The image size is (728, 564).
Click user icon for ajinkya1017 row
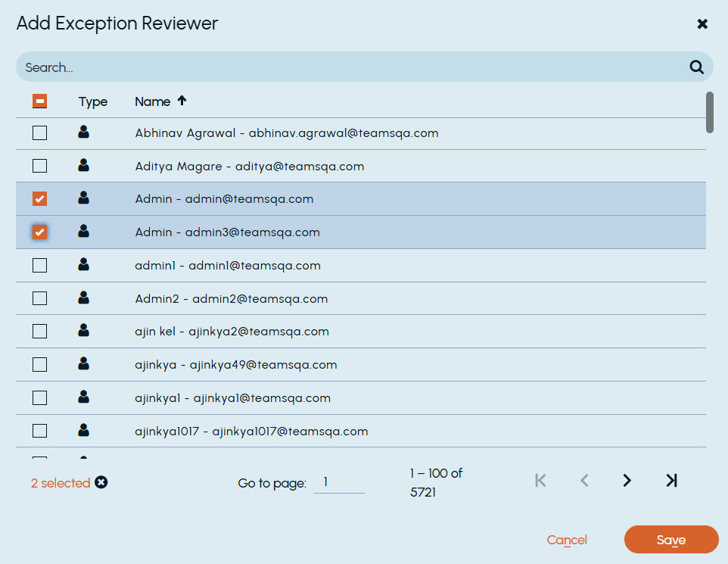coord(83,430)
